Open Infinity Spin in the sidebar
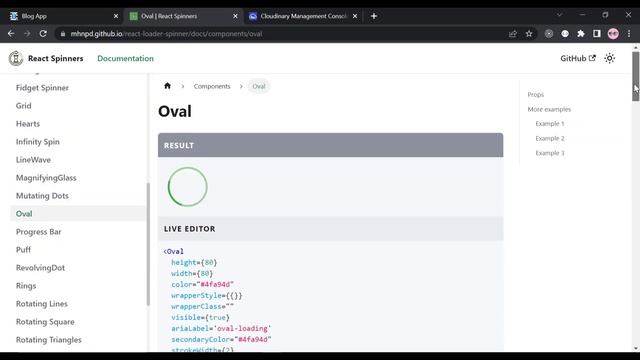 coord(38,142)
